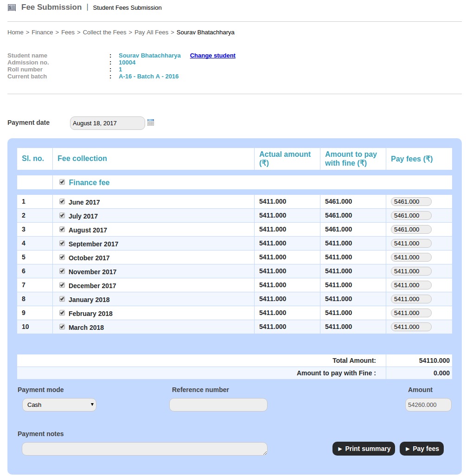Go to Home in breadcrumb

15,32
